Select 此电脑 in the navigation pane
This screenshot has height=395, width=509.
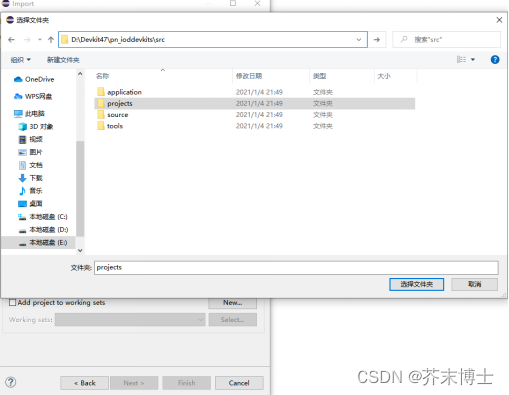(29, 114)
